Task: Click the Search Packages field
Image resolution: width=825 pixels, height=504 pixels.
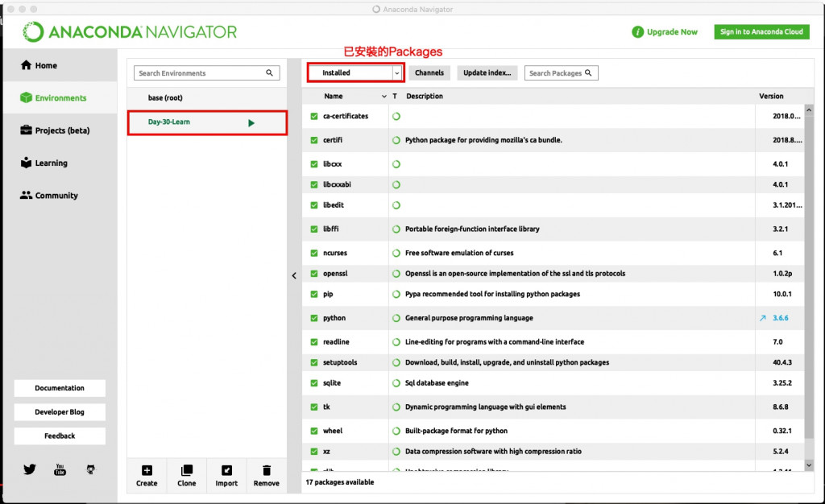Action: pyautogui.click(x=561, y=73)
